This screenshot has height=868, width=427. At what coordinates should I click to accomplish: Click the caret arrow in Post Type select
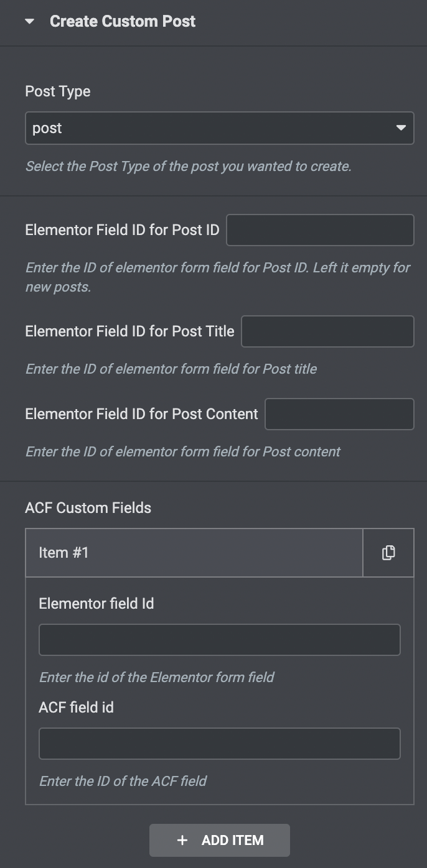point(401,128)
